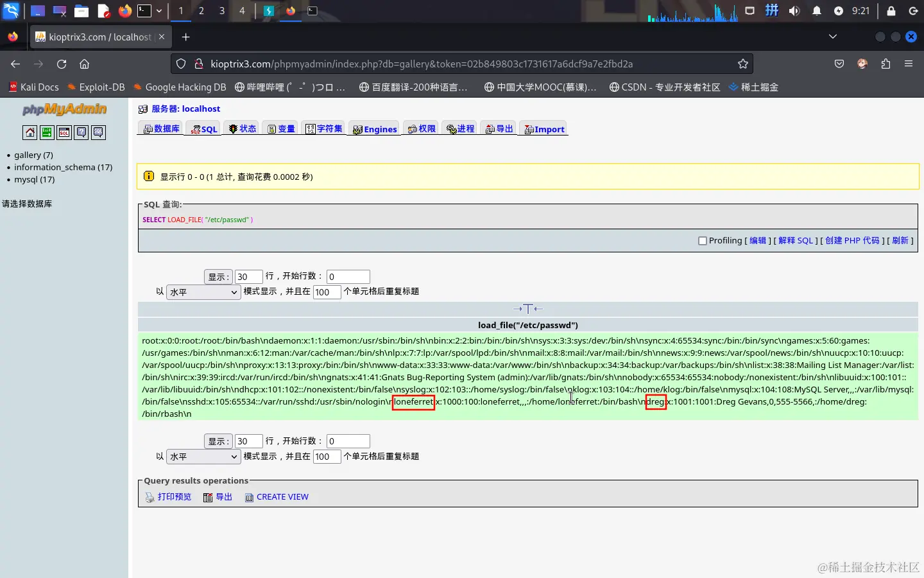Show tracking protection shield info
The height and width of the screenshot is (578, 924).
[181, 64]
